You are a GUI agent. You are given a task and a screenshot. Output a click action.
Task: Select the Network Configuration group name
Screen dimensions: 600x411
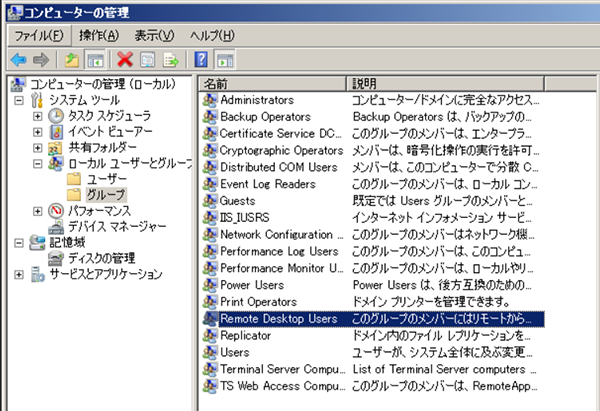[x=282, y=235]
